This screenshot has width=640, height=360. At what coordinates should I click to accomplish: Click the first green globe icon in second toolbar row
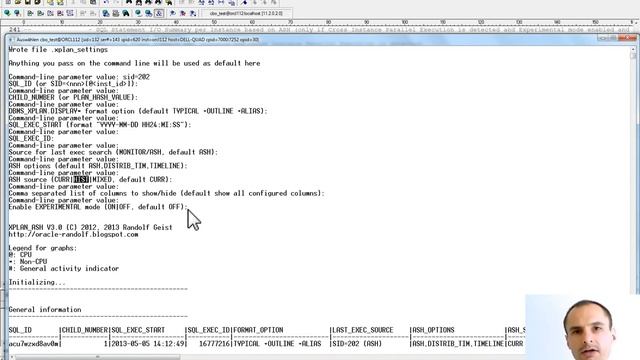[x=7, y=13]
